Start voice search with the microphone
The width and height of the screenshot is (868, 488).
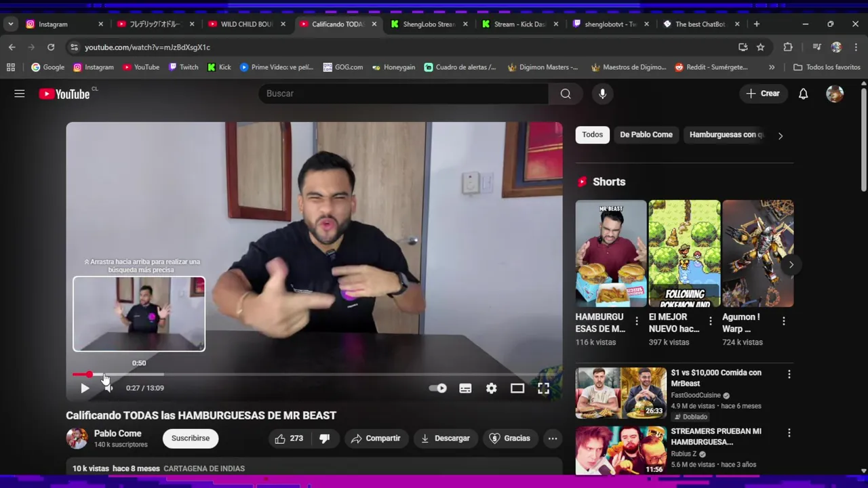point(602,94)
